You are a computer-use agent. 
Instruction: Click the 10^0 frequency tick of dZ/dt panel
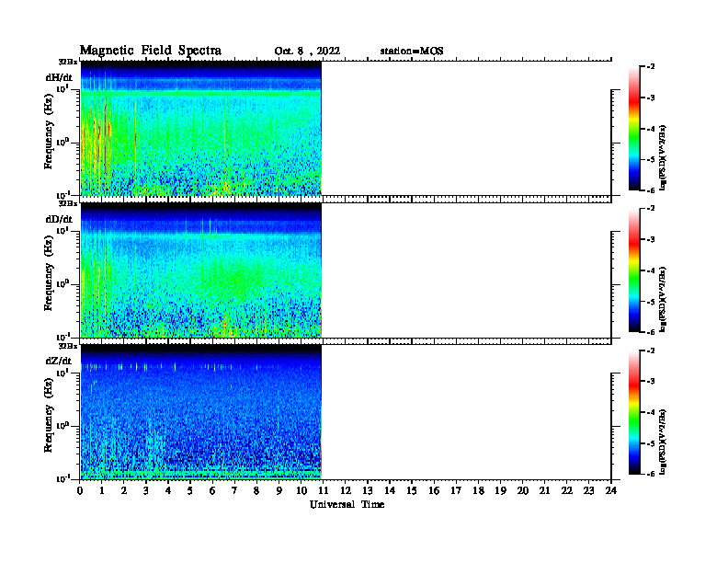(x=63, y=426)
